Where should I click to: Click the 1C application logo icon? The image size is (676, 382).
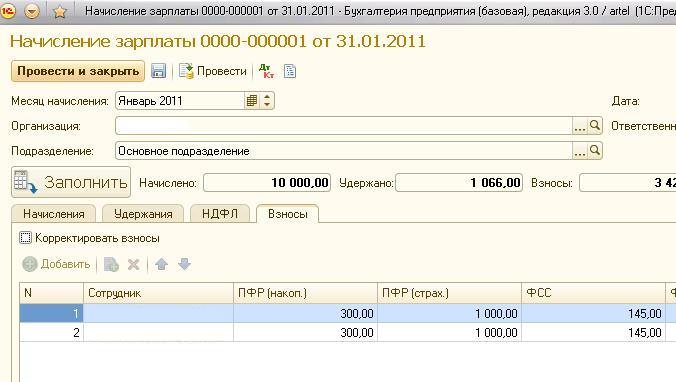coord(7,10)
